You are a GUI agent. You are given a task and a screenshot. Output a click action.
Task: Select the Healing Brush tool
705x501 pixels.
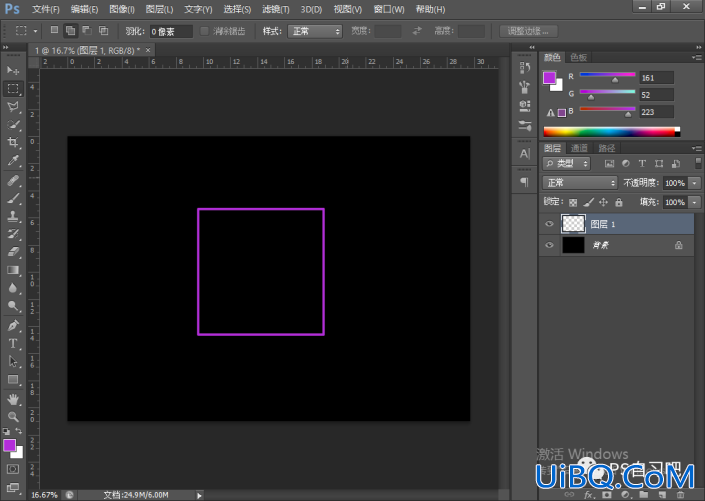click(13, 180)
